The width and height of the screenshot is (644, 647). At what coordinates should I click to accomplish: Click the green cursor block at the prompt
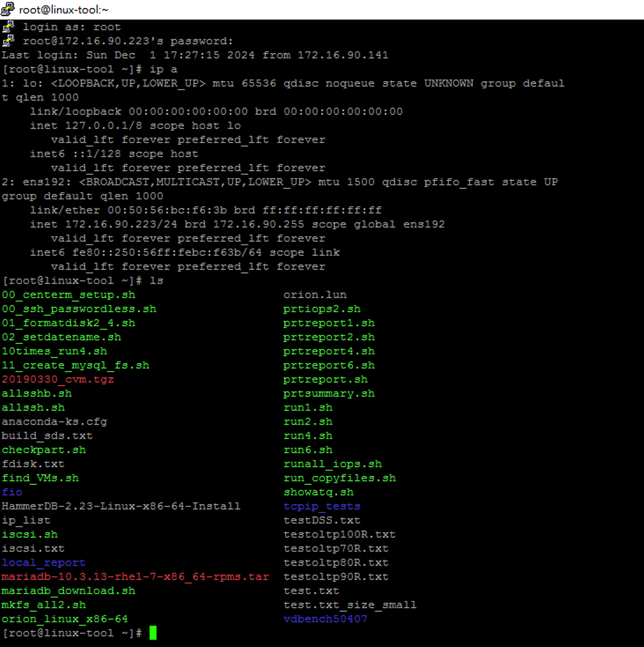(153, 633)
